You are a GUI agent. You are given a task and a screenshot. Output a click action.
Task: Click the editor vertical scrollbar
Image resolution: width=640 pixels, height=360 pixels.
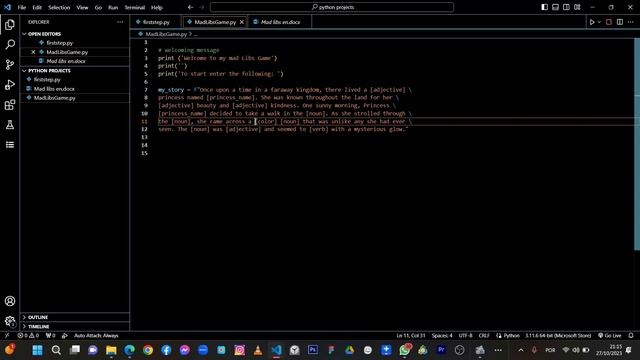(x=637, y=144)
